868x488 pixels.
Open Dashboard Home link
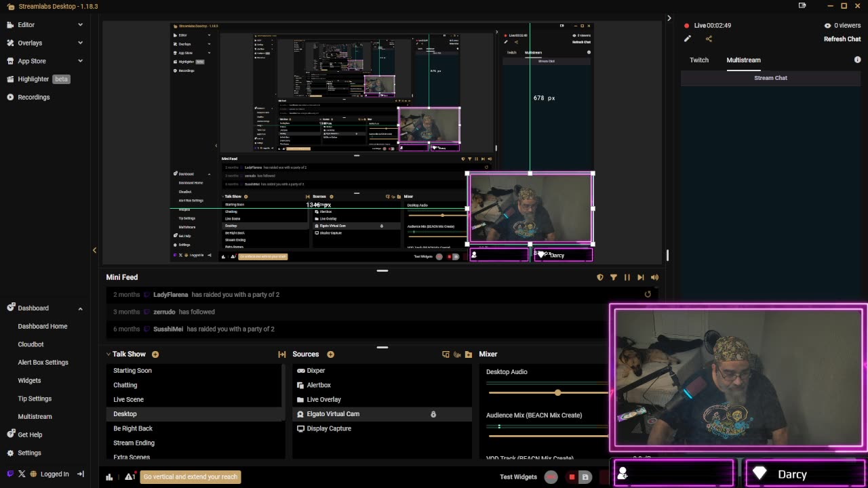click(x=43, y=326)
